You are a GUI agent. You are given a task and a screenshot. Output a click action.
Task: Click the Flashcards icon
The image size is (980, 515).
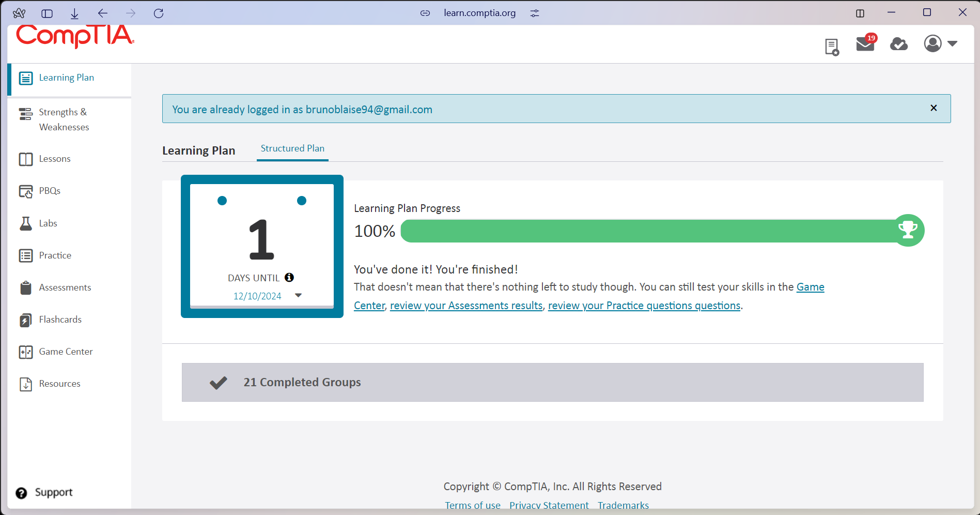[26, 320]
